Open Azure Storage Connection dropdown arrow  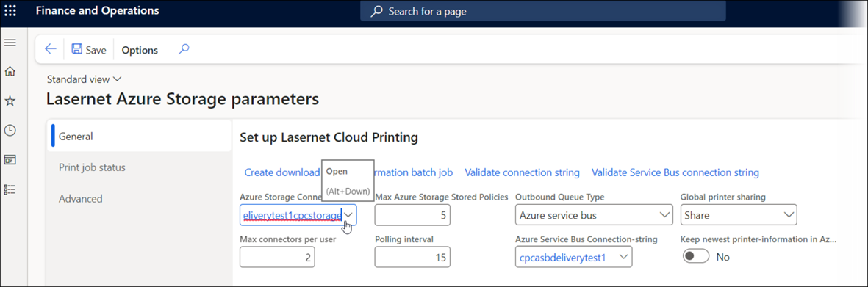coord(349,215)
